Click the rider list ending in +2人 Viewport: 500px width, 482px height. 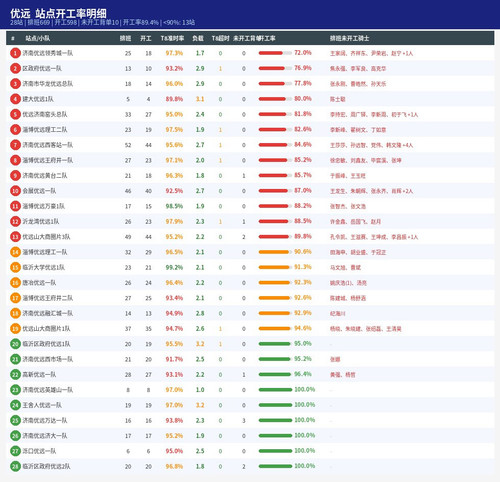point(371,191)
